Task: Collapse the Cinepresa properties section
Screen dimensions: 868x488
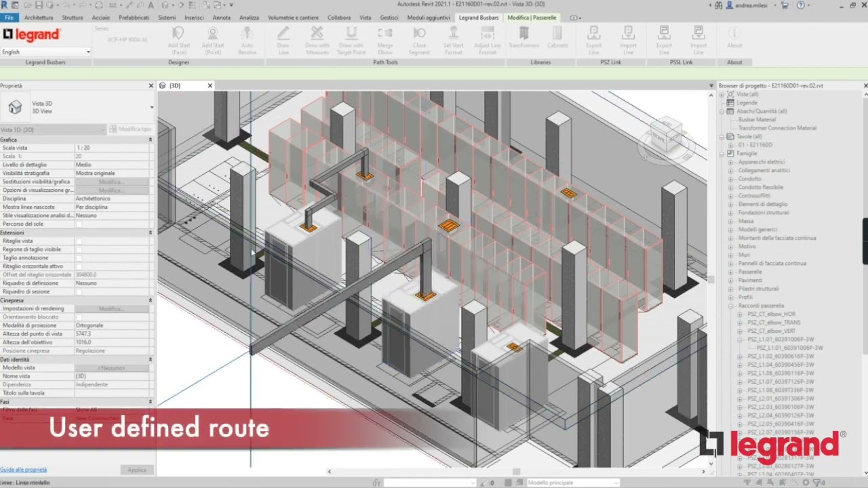Action: [150, 300]
